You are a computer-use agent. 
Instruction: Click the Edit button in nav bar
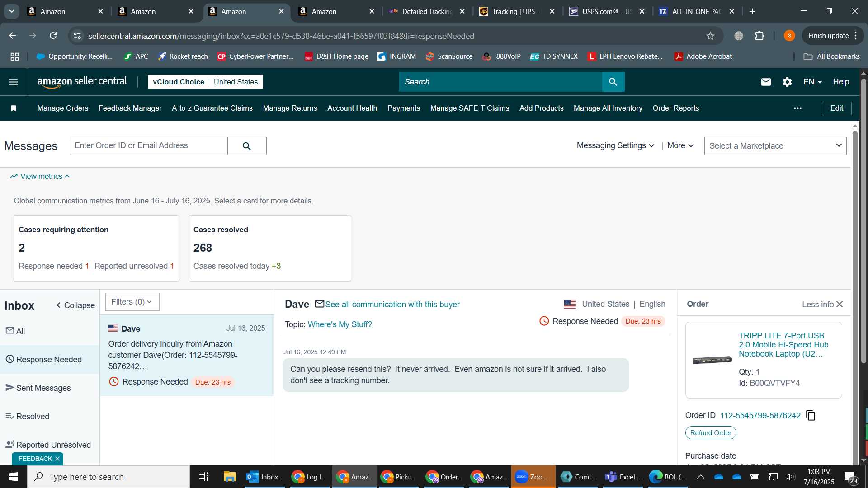point(836,108)
